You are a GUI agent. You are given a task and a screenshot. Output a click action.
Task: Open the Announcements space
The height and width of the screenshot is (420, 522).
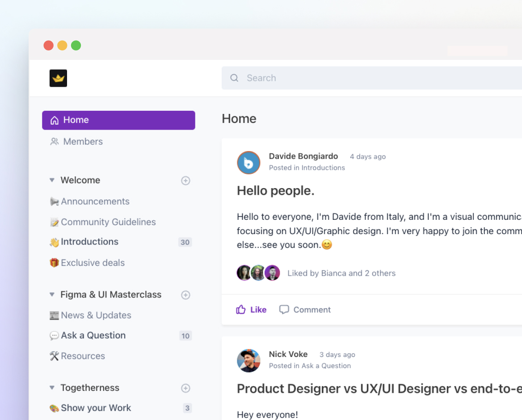[95, 202]
